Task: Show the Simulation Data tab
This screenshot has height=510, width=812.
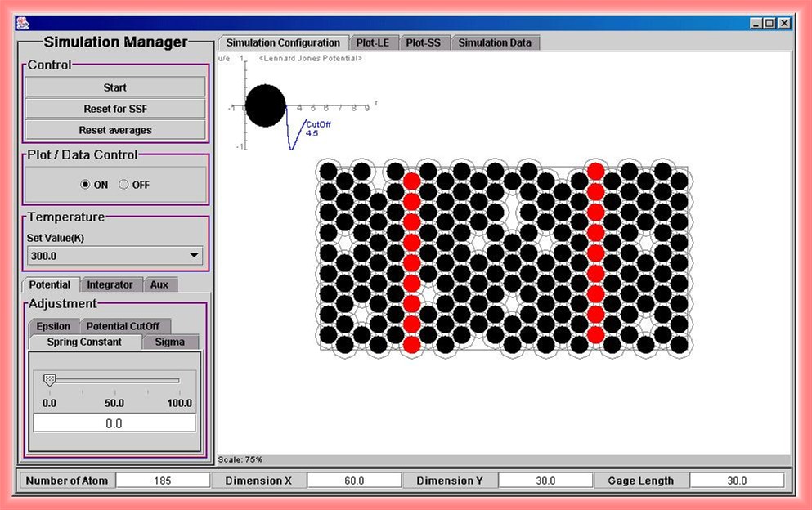Action: click(x=494, y=42)
